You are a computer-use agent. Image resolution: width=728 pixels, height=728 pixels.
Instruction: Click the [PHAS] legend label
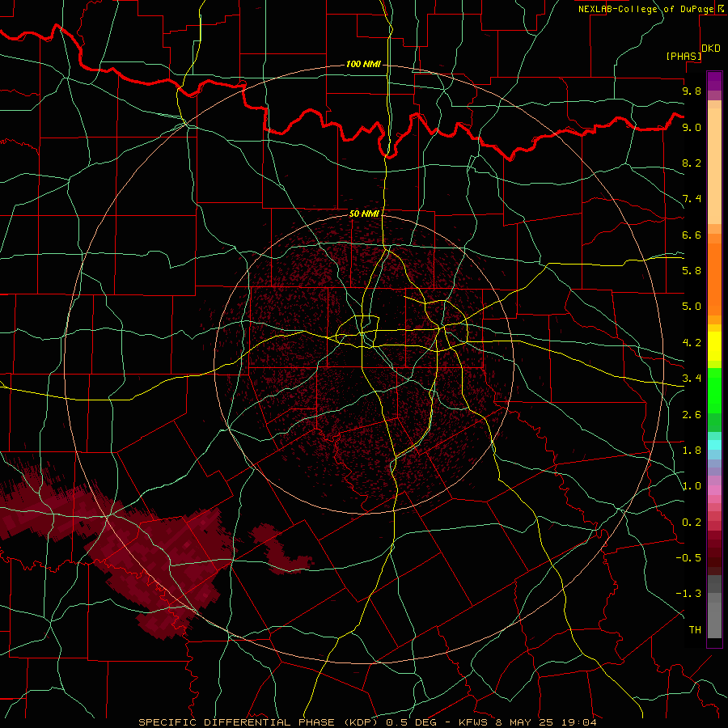coord(684,56)
